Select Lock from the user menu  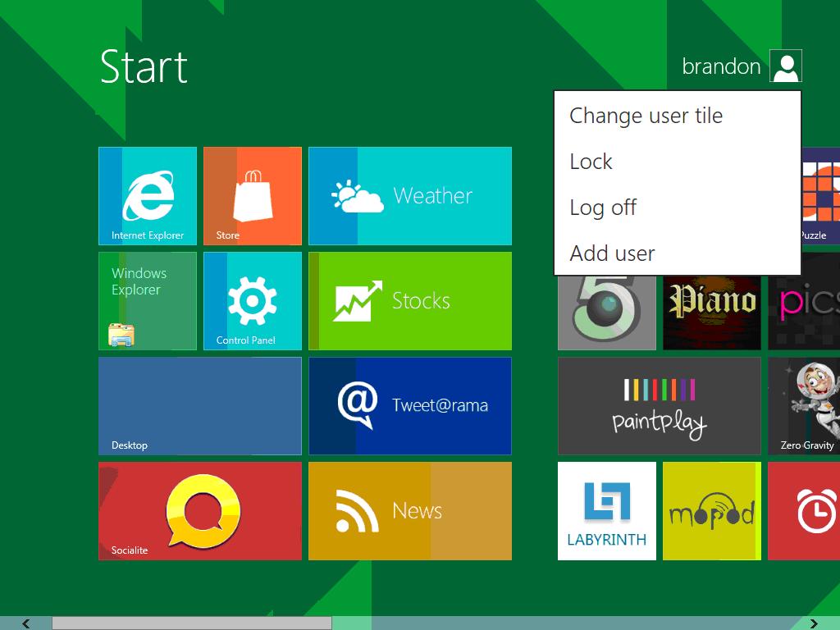(591, 162)
